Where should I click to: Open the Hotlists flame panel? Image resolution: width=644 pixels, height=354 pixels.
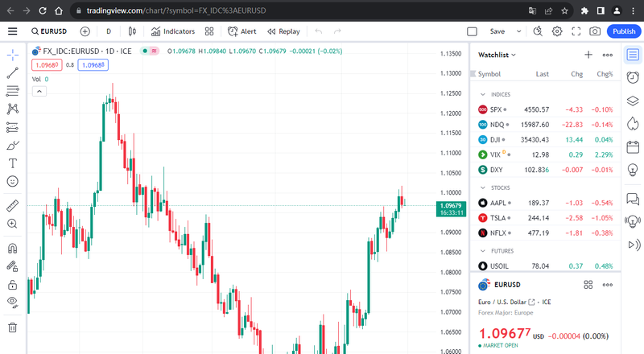tap(633, 123)
